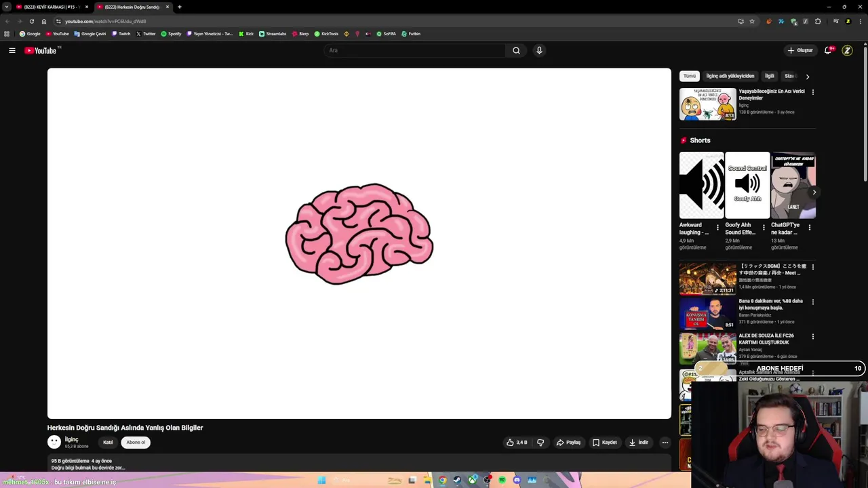Open the Twitter bookmark
The height and width of the screenshot is (488, 868).
tap(146, 34)
